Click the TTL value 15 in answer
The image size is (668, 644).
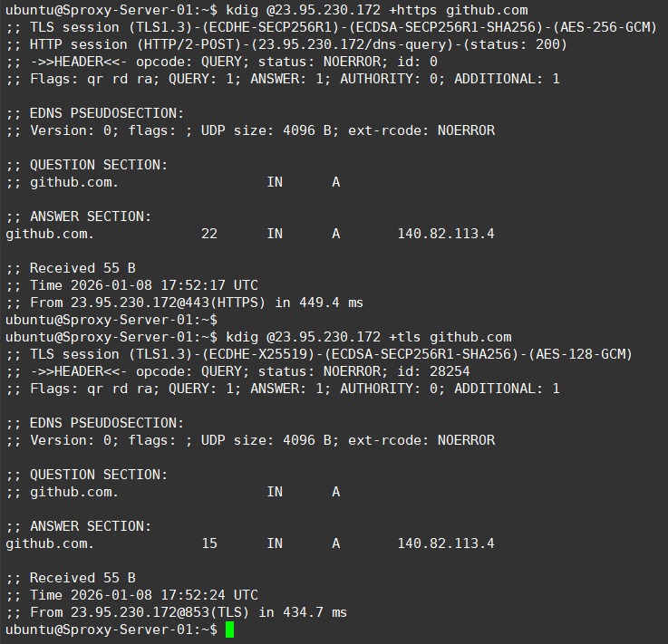pos(209,543)
